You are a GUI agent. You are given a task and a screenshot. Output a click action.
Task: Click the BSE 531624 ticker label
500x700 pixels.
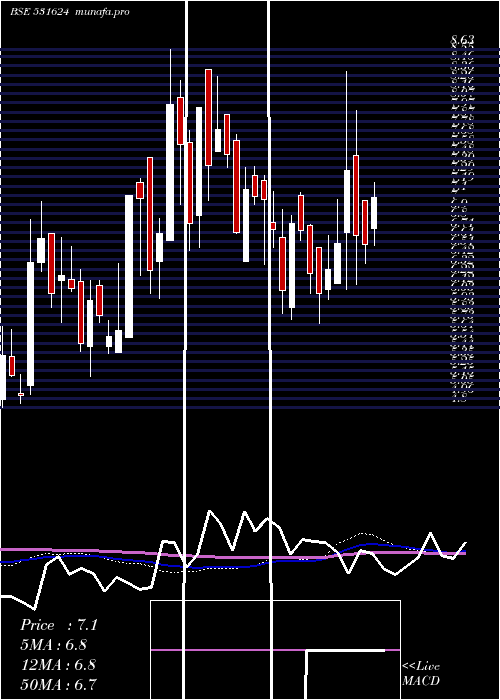point(39,12)
